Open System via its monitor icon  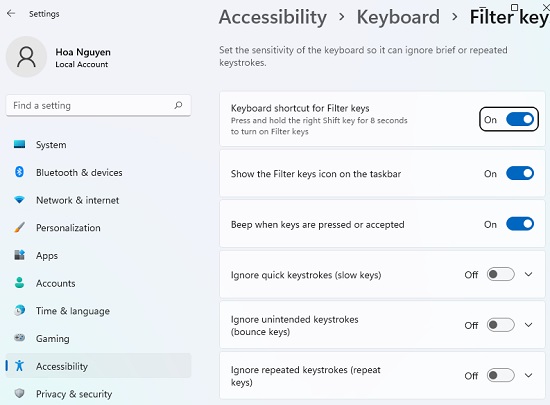tap(19, 144)
